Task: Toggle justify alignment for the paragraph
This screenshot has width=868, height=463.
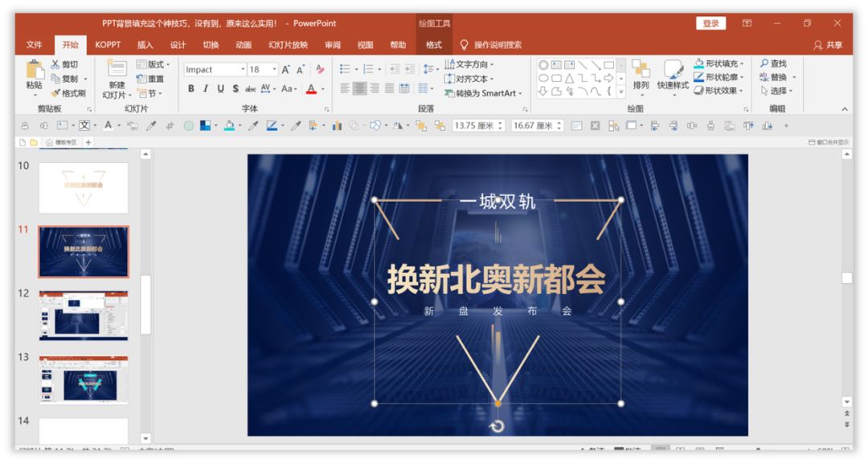Action: pyautogui.click(x=389, y=88)
